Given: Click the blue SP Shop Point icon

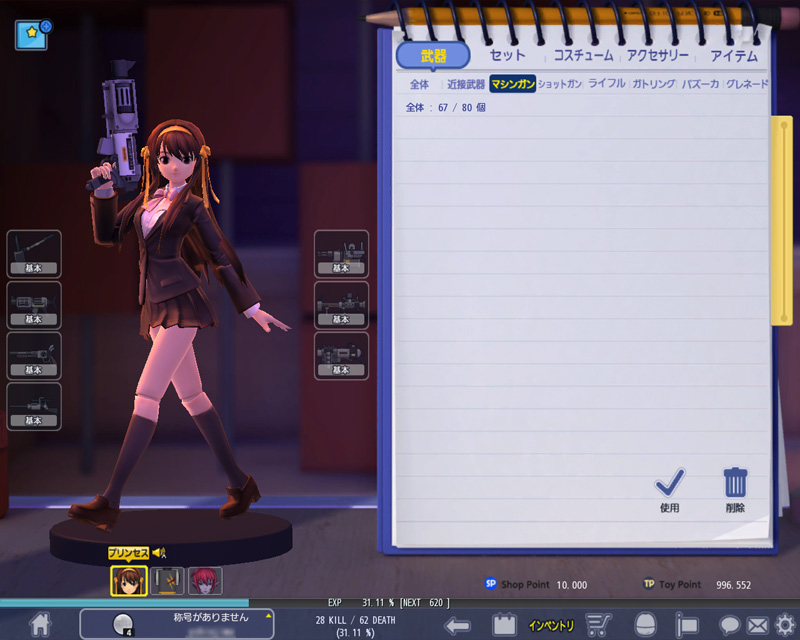Looking at the screenshot, I should [490, 583].
